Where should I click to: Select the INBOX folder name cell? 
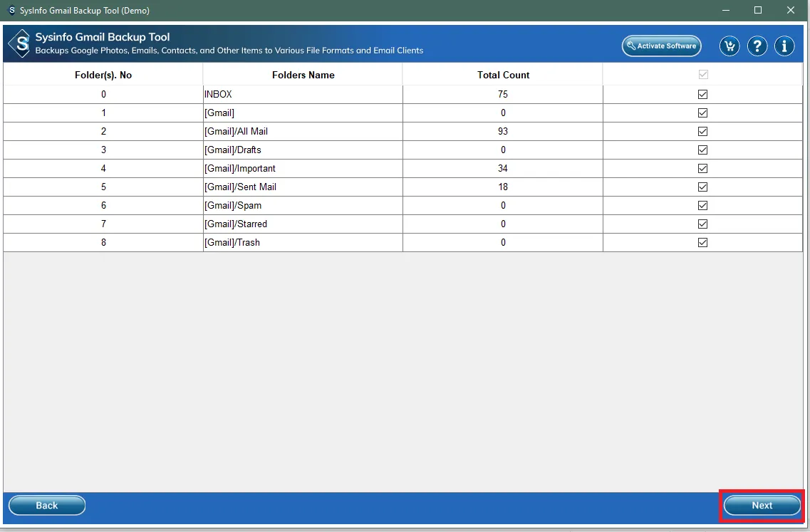coord(303,95)
